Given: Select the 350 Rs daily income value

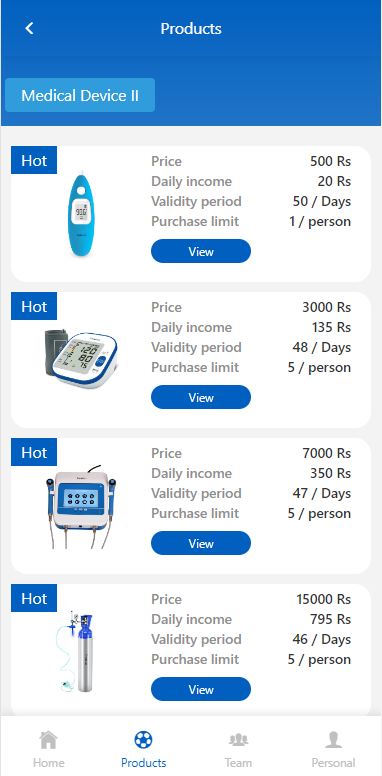Looking at the screenshot, I should click(331, 473).
